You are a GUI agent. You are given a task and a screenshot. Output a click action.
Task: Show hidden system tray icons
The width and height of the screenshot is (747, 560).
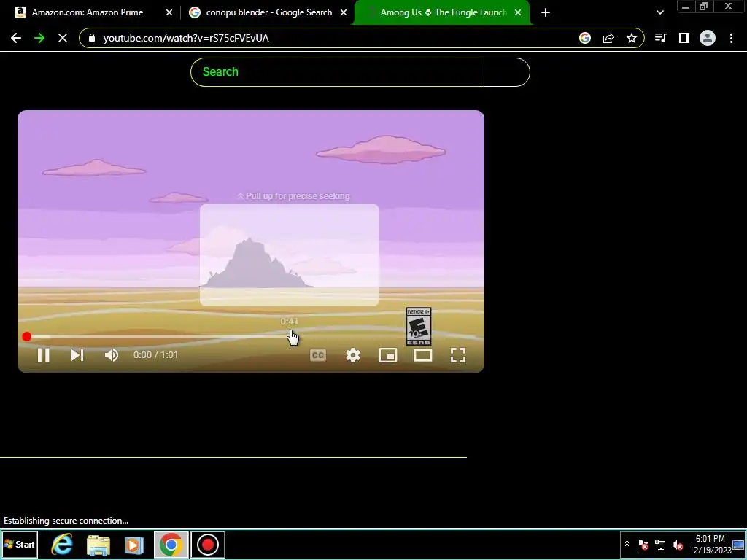click(x=627, y=544)
